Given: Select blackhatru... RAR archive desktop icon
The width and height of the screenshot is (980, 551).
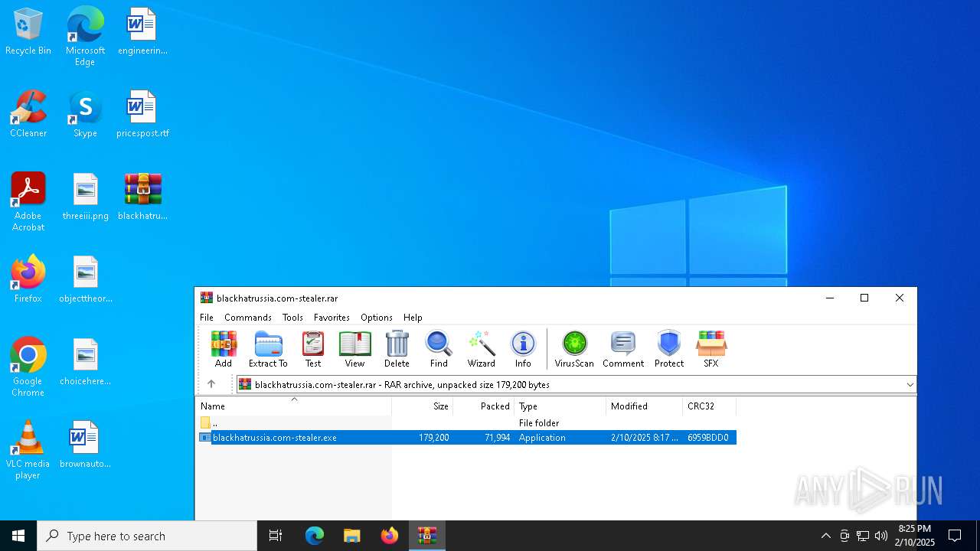Looking at the screenshot, I should pyautogui.click(x=142, y=197).
